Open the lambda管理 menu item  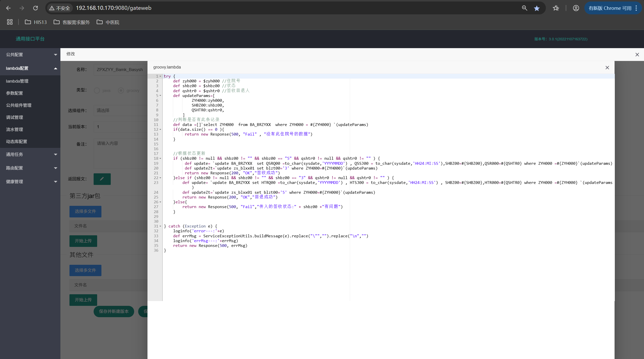point(17,81)
